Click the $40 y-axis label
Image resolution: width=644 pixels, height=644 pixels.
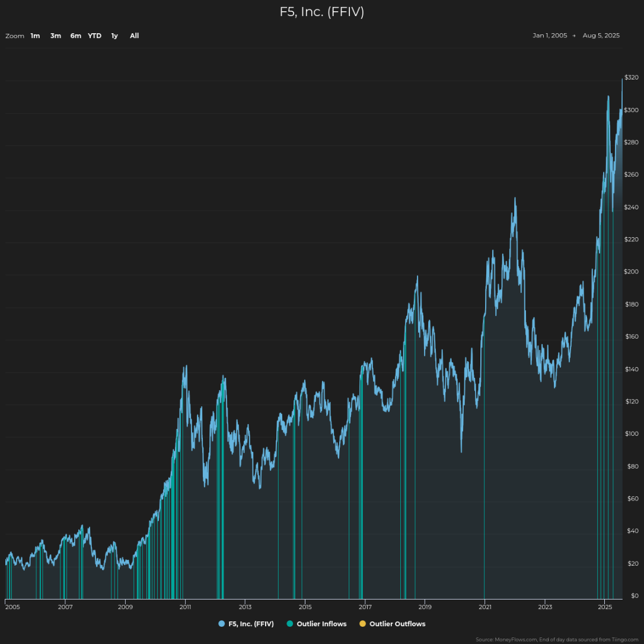pos(632,531)
